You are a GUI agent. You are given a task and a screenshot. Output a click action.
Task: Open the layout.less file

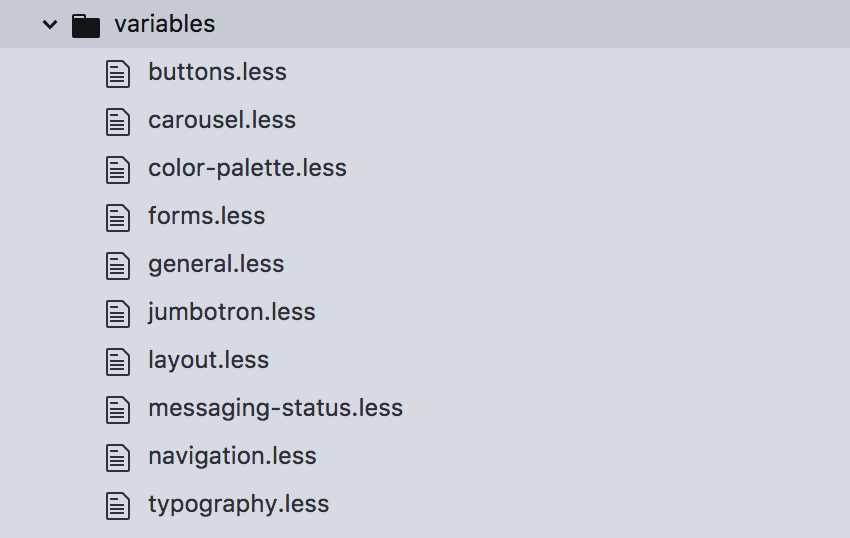[208, 360]
